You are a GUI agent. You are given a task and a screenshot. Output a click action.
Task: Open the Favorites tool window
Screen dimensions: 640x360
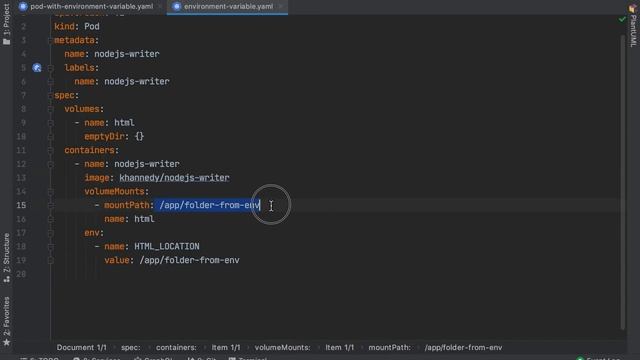tap(6, 321)
